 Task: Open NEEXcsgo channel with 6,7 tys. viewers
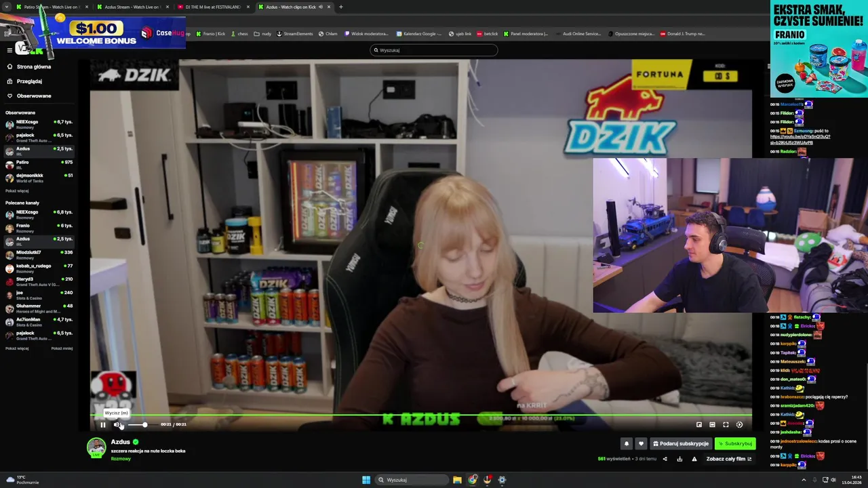[x=39, y=124]
